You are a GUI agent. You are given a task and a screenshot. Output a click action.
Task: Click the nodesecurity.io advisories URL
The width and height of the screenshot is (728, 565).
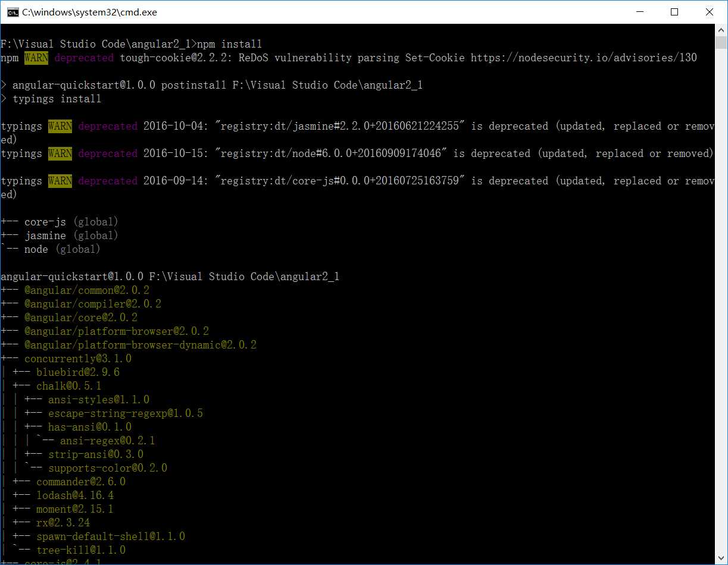[x=583, y=58]
